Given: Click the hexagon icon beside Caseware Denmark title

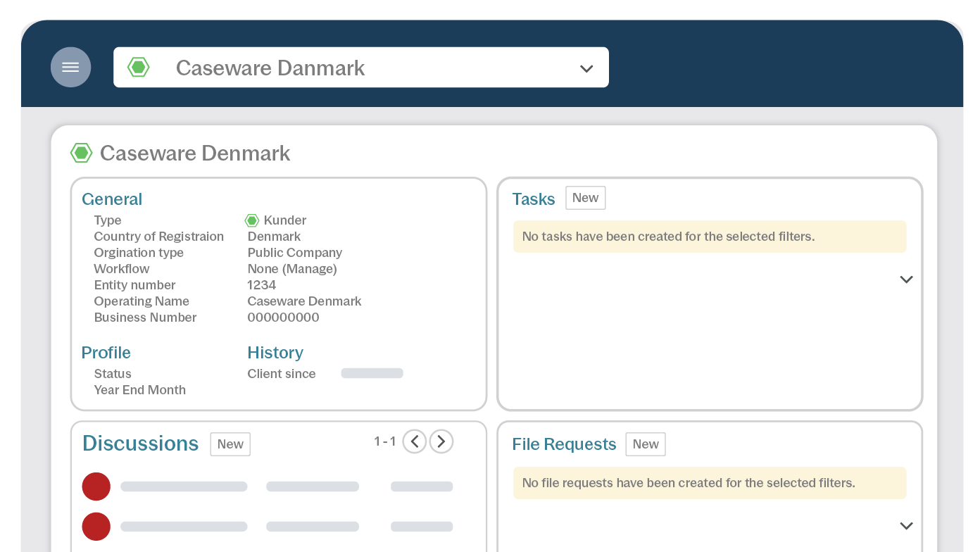Looking at the screenshot, I should coord(82,153).
